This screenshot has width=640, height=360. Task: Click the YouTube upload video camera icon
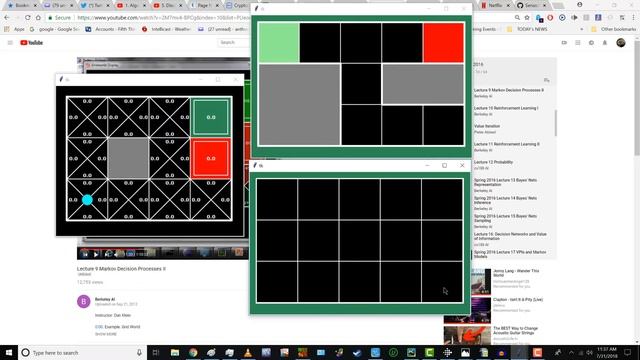pyautogui.click(x=564, y=42)
